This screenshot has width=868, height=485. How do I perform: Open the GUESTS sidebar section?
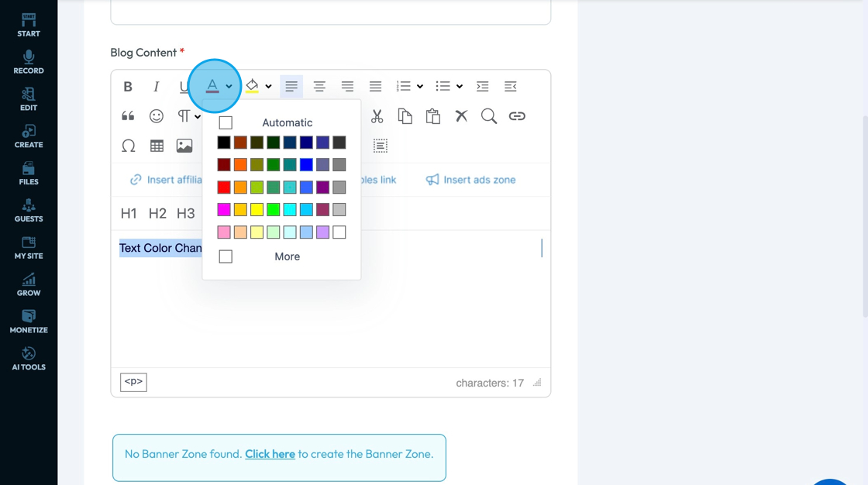point(29,211)
